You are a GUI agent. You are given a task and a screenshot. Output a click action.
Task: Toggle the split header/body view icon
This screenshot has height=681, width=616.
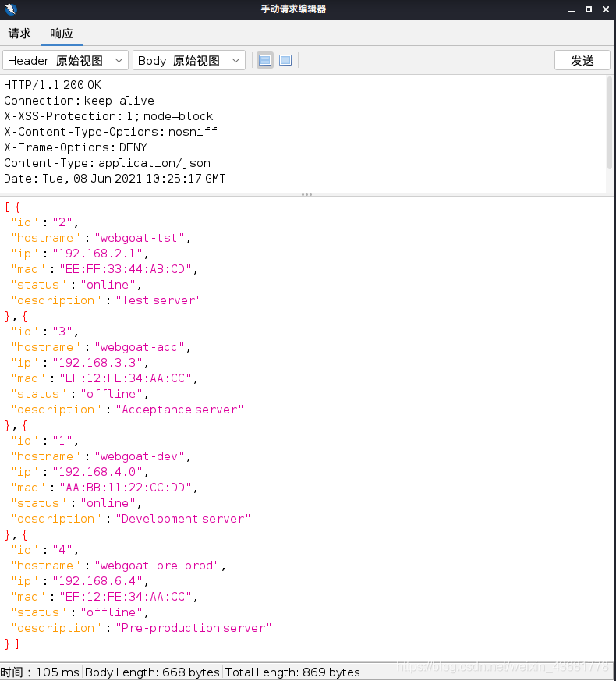265,60
